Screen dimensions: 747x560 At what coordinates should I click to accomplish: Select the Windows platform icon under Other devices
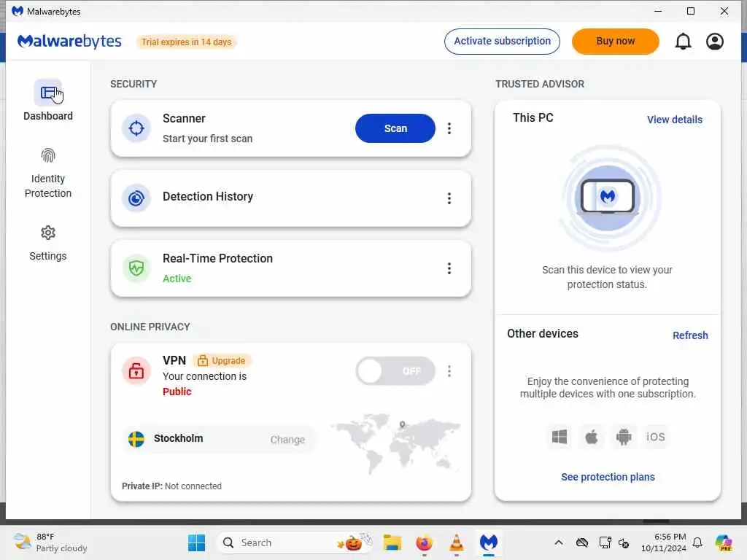pyautogui.click(x=560, y=437)
